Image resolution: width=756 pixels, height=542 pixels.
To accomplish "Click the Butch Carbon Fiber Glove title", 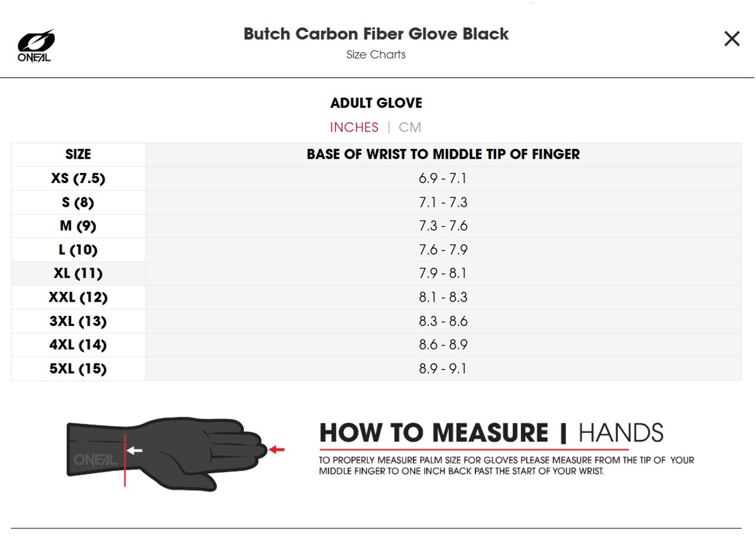I will (x=376, y=34).
